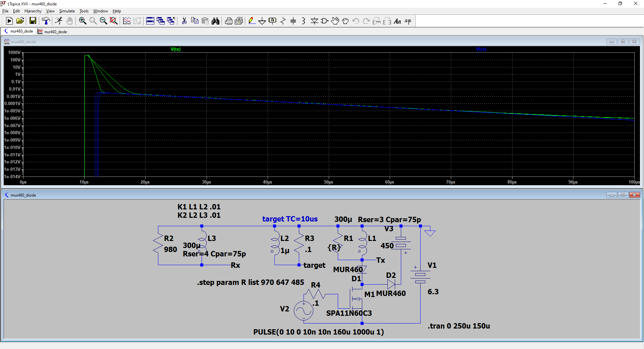Open the Hierarchy menu

pyautogui.click(x=33, y=11)
